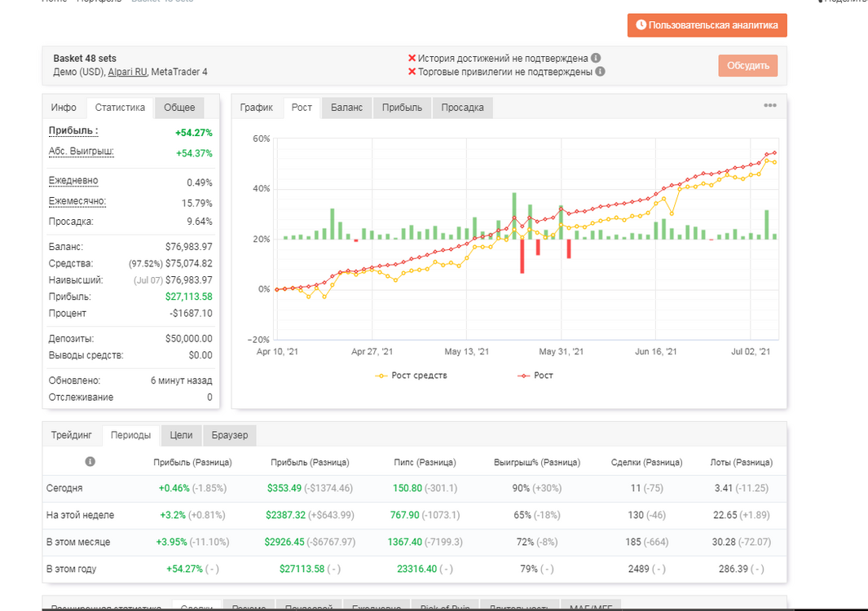Click info icon in periods table header

[90, 462]
